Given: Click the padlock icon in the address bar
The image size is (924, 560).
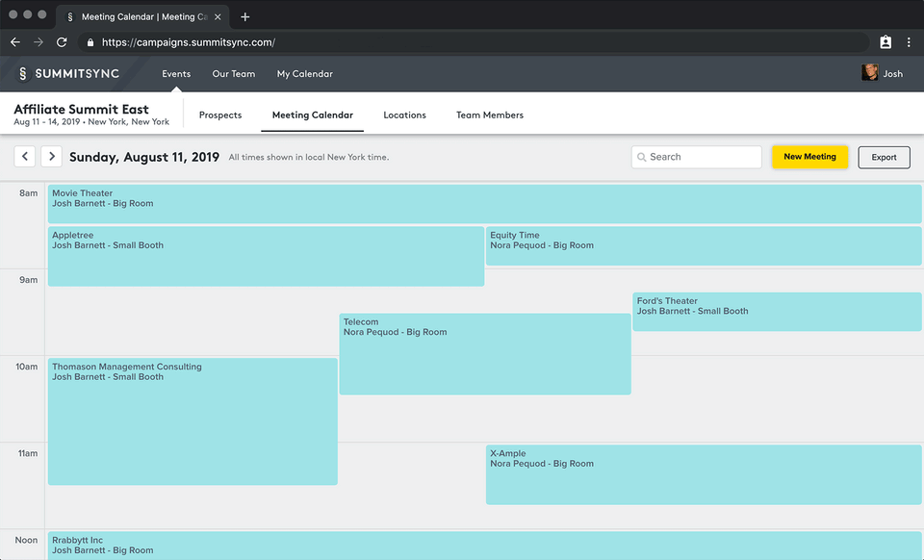Looking at the screenshot, I should pos(90,42).
